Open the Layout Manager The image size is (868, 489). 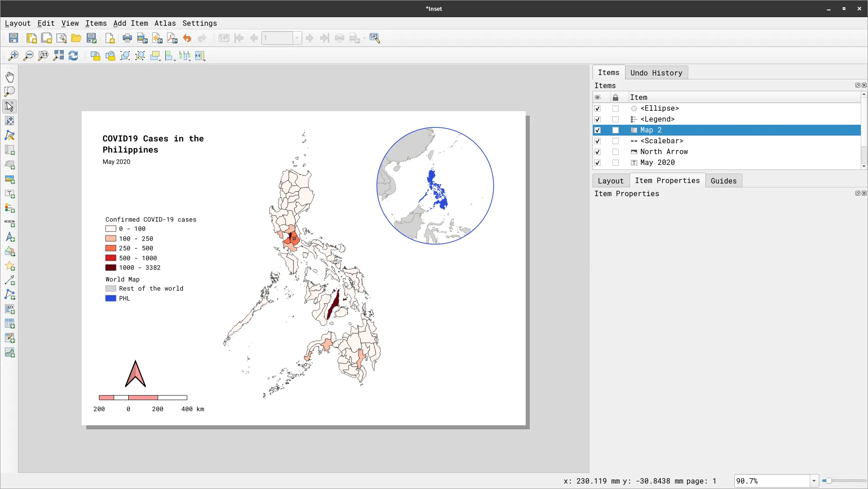(x=62, y=38)
